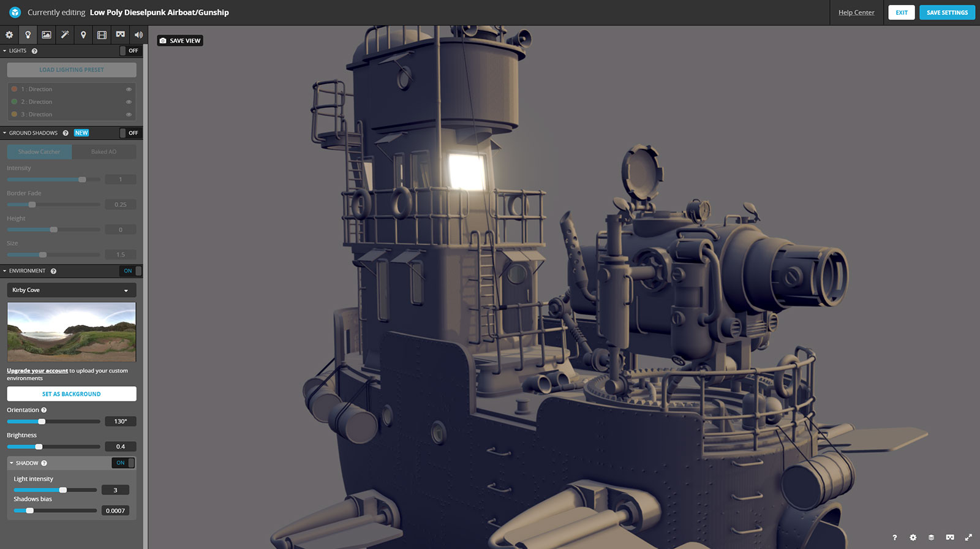Turn off the Environment toggle
Image resolution: width=980 pixels, height=549 pixels.
click(130, 271)
